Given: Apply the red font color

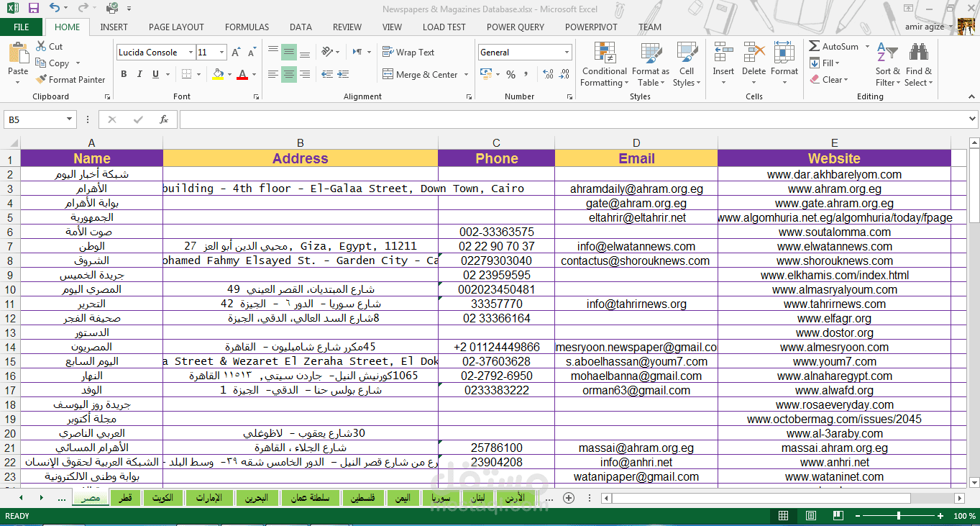Looking at the screenshot, I should [x=242, y=74].
